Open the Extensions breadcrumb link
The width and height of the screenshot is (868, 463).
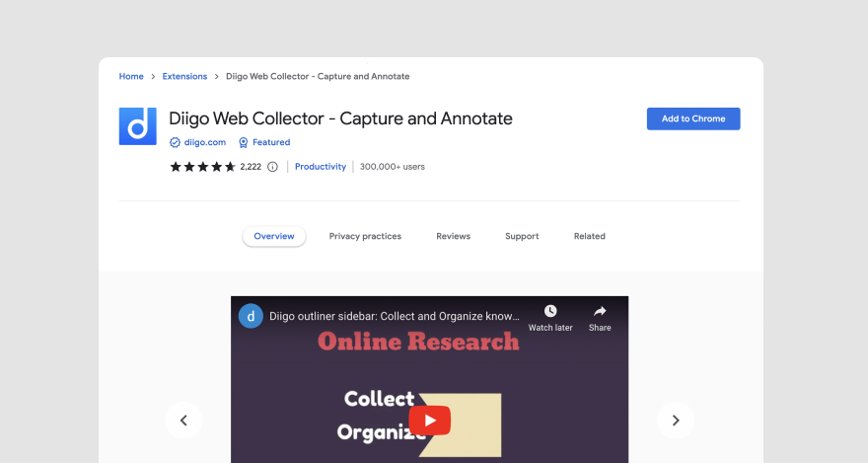click(184, 76)
